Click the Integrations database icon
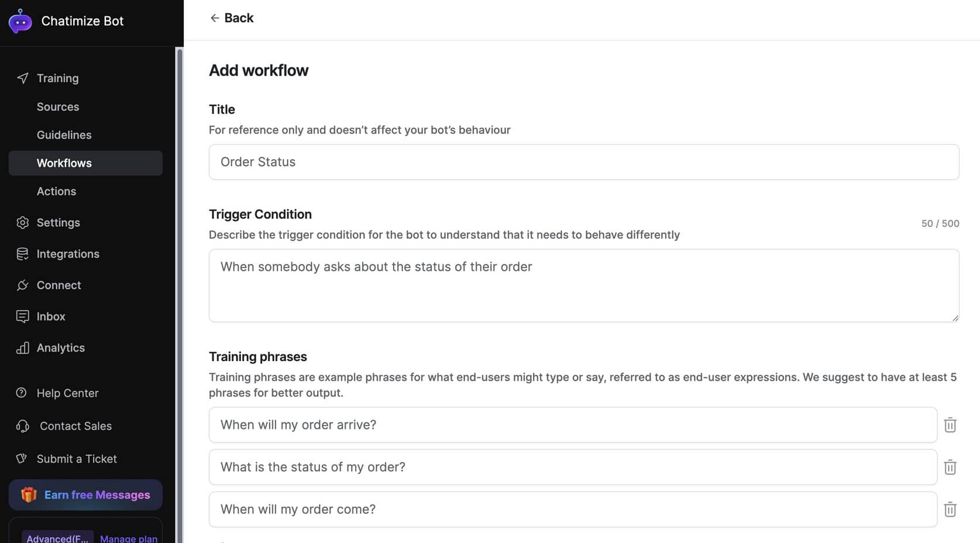The image size is (980, 543). (23, 254)
